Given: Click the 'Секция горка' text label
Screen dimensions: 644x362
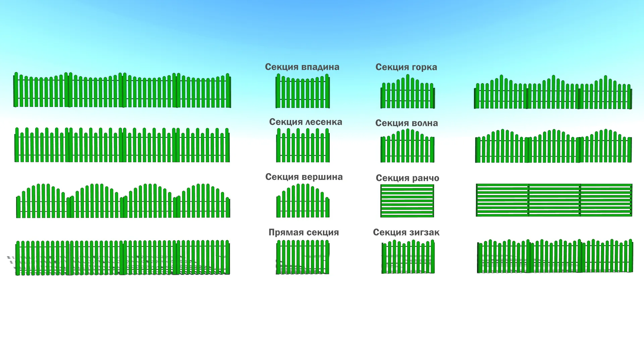Looking at the screenshot, I should (x=406, y=67).
